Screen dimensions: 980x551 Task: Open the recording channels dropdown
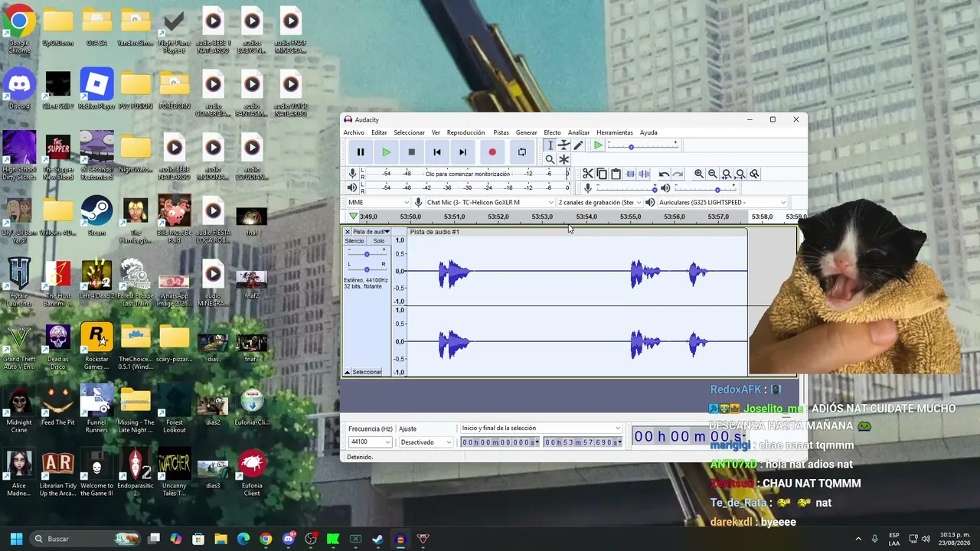click(599, 202)
